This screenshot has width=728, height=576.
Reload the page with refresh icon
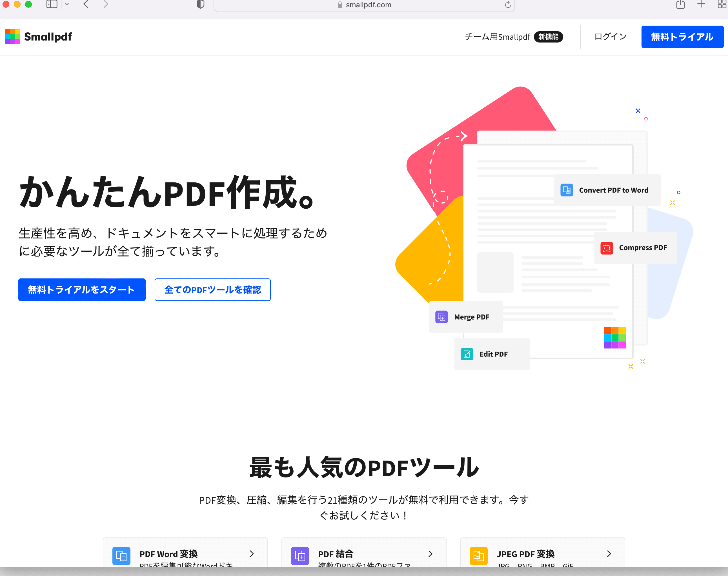(x=508, y=5)
